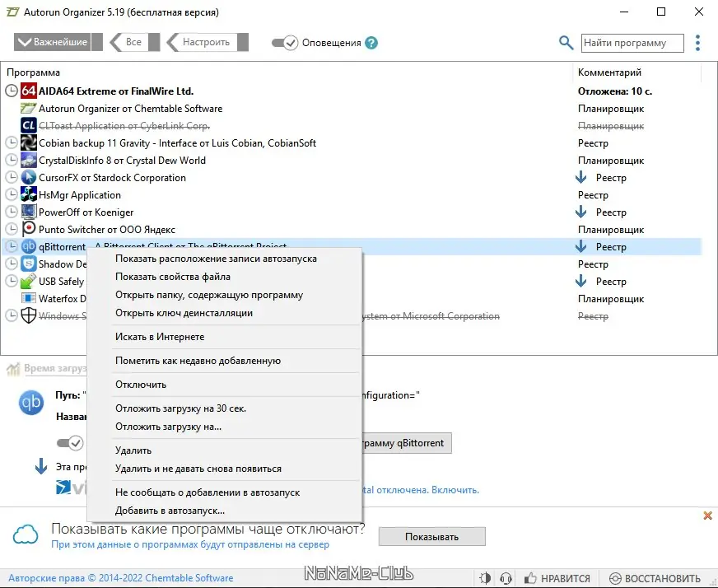
Task: Select the HsMgr Application row
Action: click(x=352, y=195)
